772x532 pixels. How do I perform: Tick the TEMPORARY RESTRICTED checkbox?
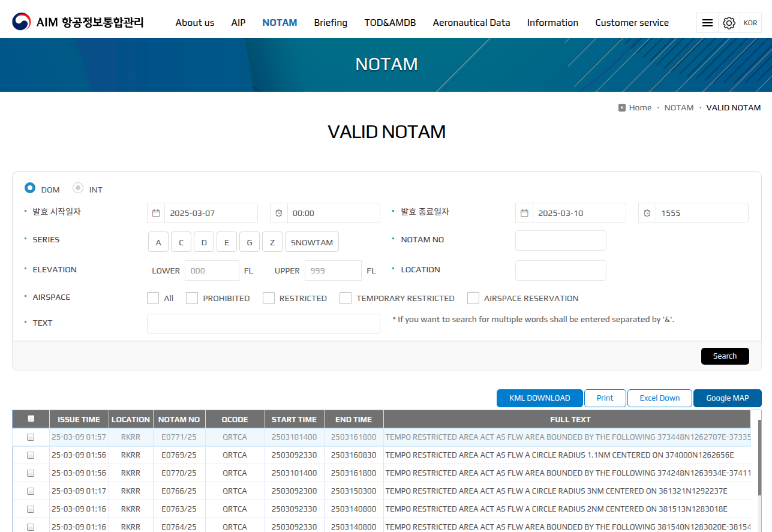pos(346,298)
